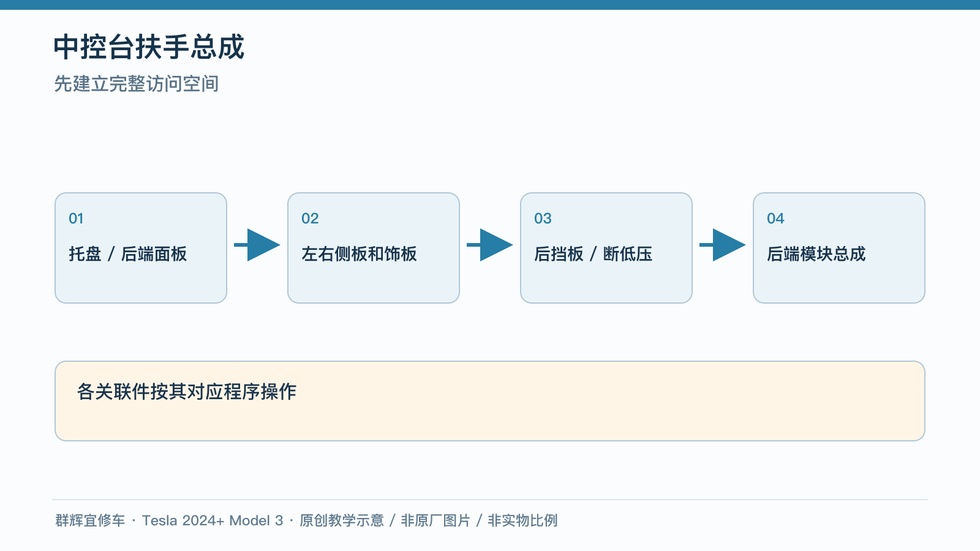Select the step 01 card 托盘 / 后端面板
The image size is (980, 551).
tap(141, 248)
